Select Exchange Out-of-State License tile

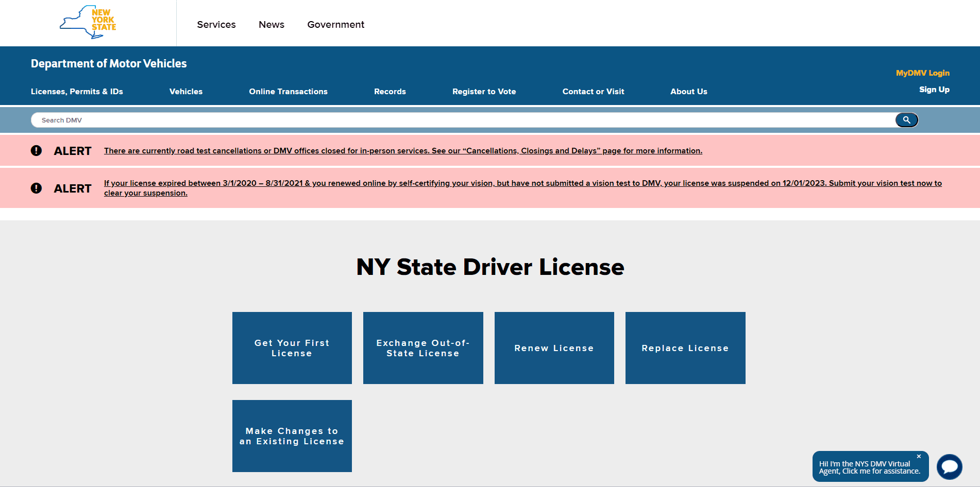click(x=423, y=348)
